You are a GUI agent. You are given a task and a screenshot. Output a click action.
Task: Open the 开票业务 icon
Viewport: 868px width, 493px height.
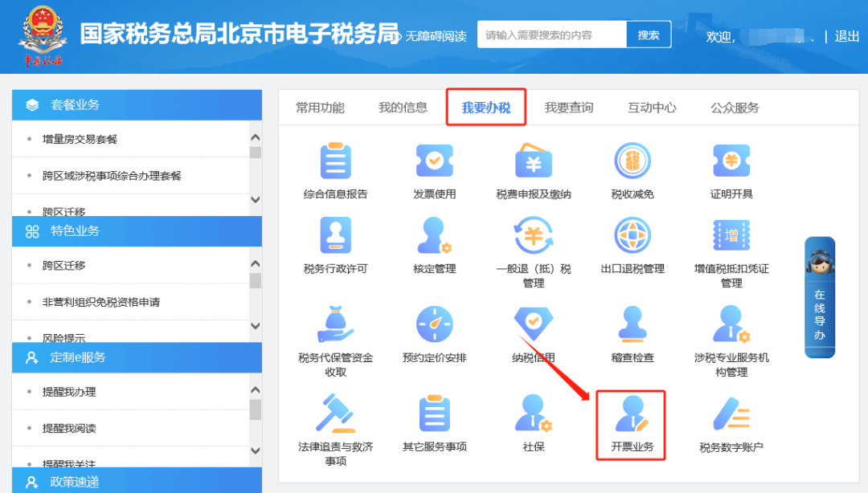[632, 413]
